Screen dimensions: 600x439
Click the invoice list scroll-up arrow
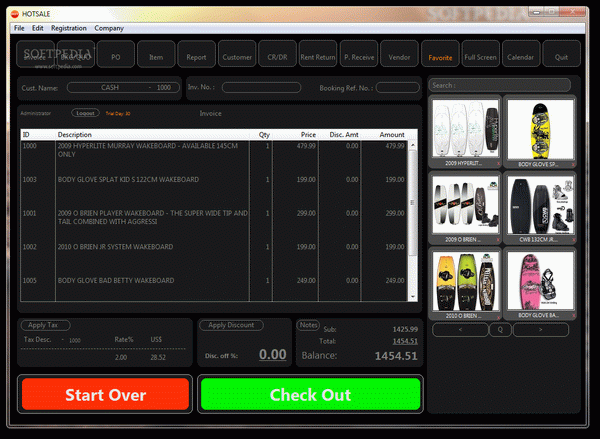pyautogui.click(x=412, y=145)
